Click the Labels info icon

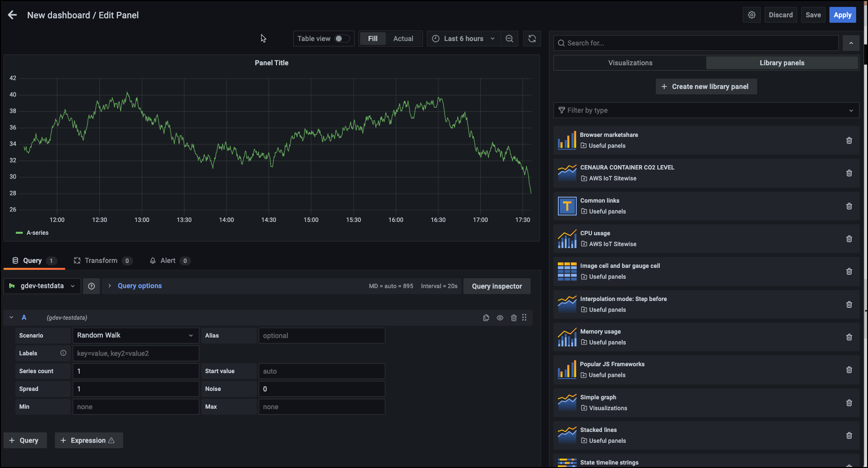(x=63, y=353)
